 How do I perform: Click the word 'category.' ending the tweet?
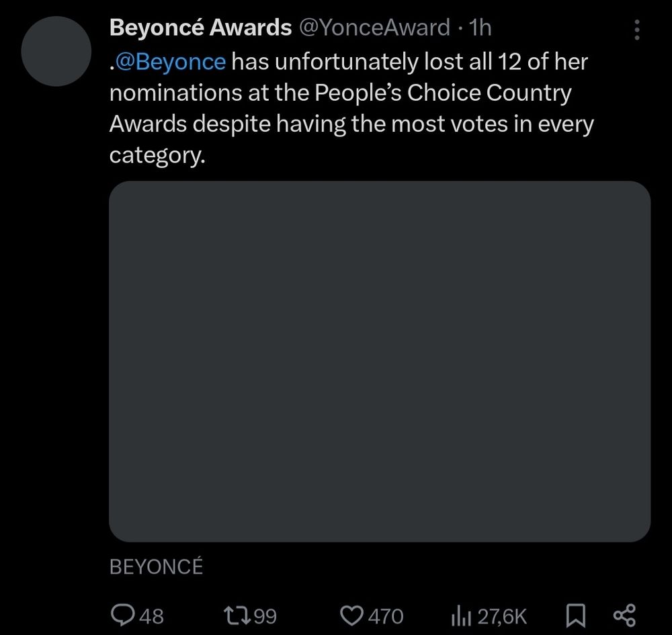pos(157,155)
